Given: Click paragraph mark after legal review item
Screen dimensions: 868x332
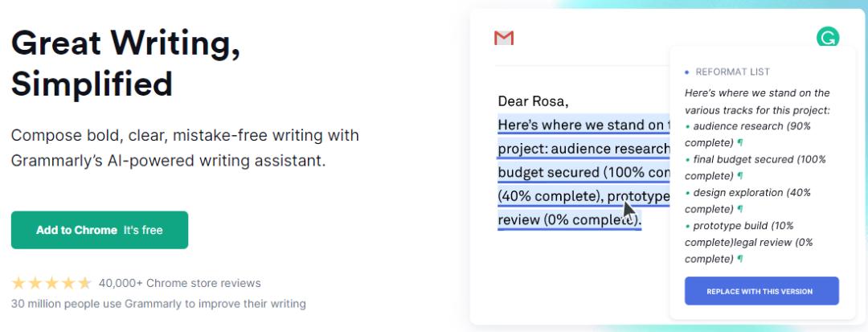Looking at the screenshot, I should pos(738,260).
